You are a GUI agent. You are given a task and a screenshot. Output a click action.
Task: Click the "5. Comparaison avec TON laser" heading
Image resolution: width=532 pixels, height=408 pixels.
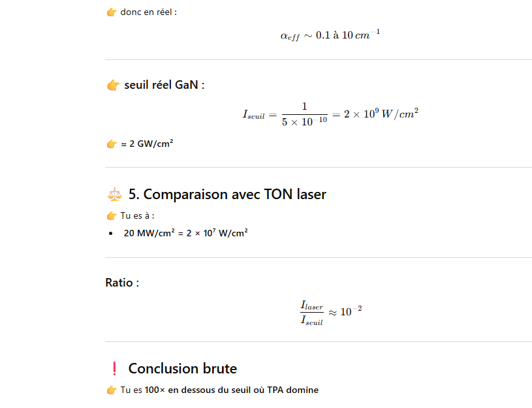[x=227, y=195]
